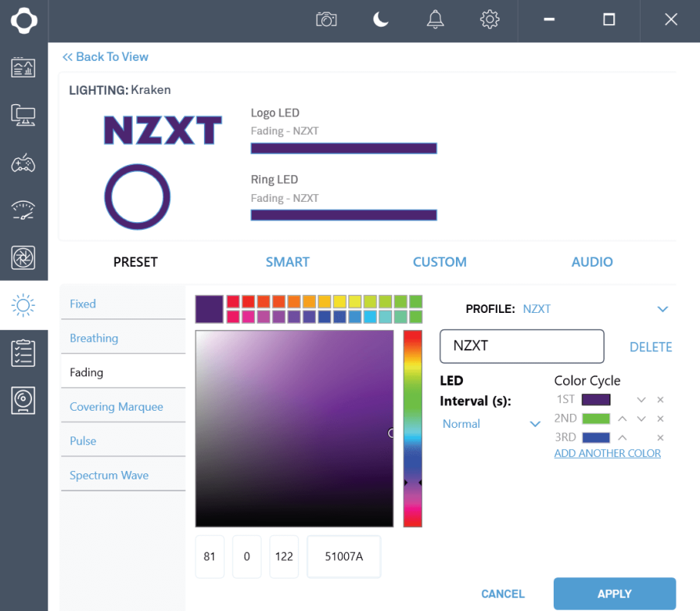This screenshot has width=700, height=611.
Task: Switch to the SMART tab
Action: click(288, 262)
